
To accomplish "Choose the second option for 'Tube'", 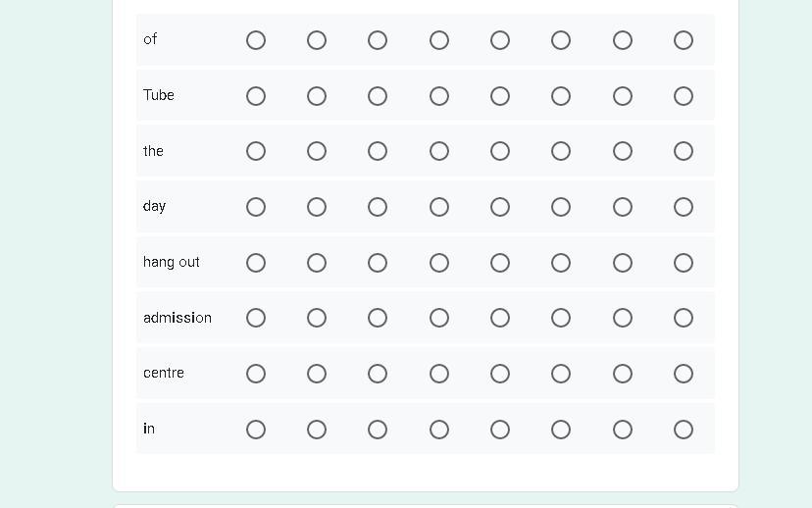I will pyautogui.click(x=317, y=96).
